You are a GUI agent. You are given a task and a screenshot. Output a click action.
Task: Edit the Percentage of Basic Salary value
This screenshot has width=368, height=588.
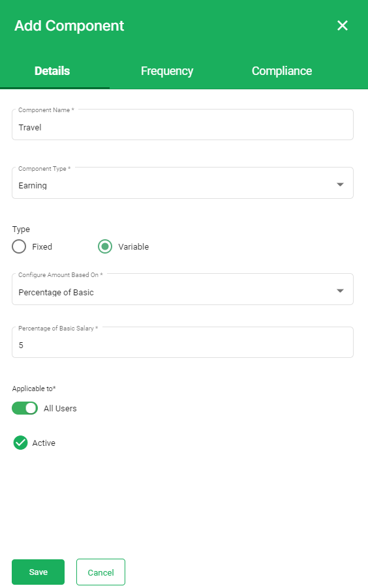(183, 342)
